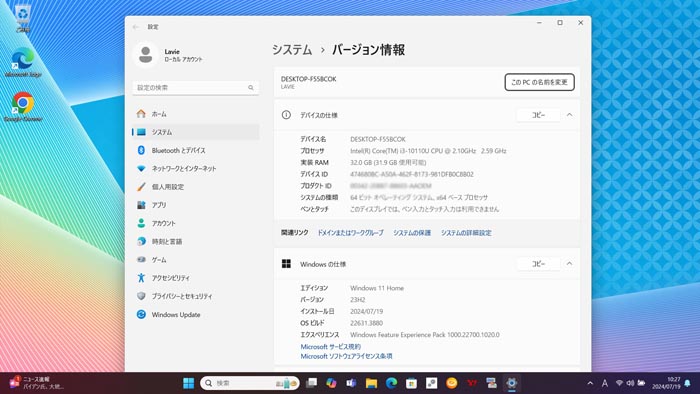The image size is (700, 394).
Task: Click the プライバシーとセキュリティ shield icon
Action: [141, 296]
